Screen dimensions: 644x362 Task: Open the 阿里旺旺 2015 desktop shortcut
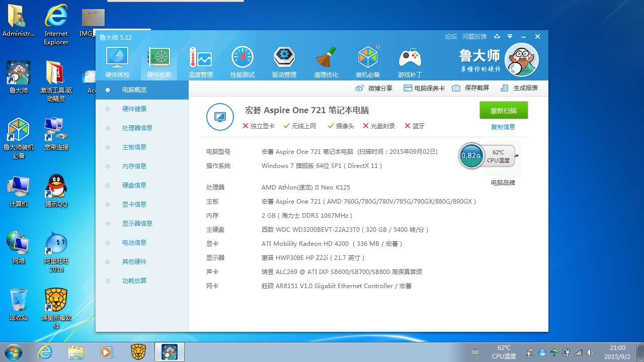[56, 252]
